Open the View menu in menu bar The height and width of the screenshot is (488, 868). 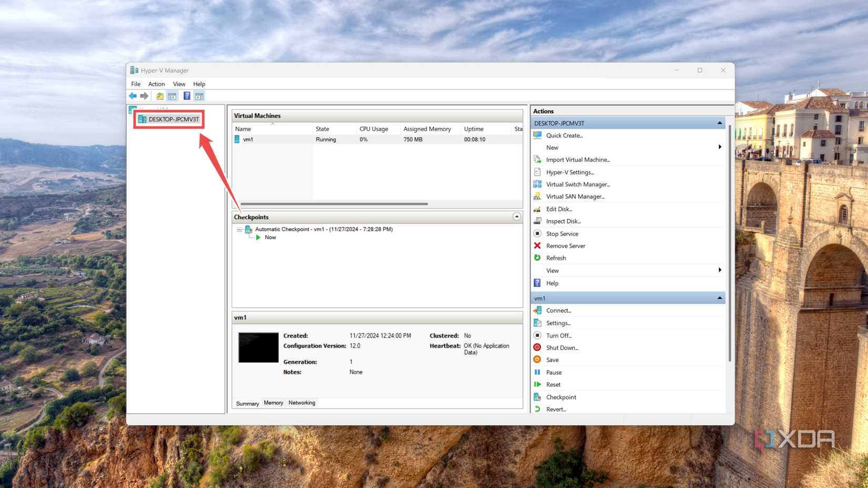tap(179, 84)
